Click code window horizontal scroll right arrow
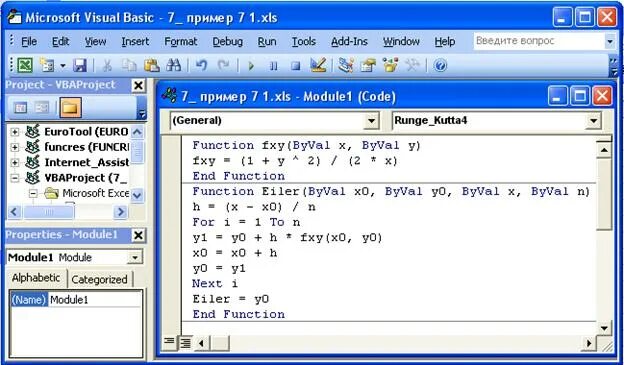The height and width of the screenshot is (365, 624). [589, 343]
